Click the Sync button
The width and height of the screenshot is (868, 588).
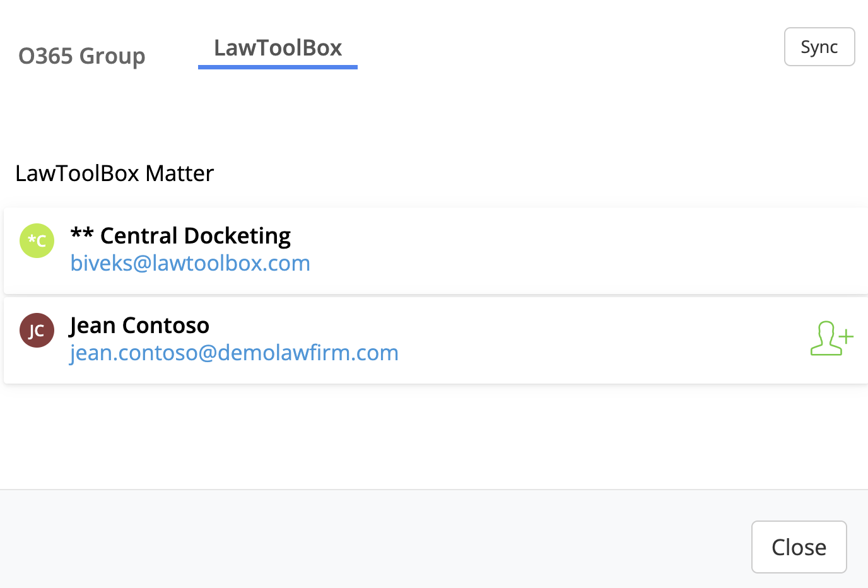pos(819,47)
